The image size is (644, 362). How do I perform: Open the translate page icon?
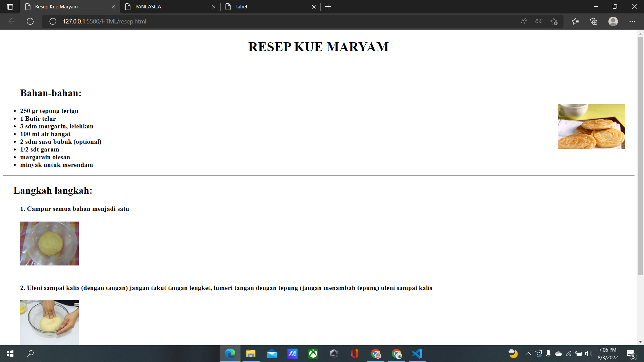click(x=539, y=21)
